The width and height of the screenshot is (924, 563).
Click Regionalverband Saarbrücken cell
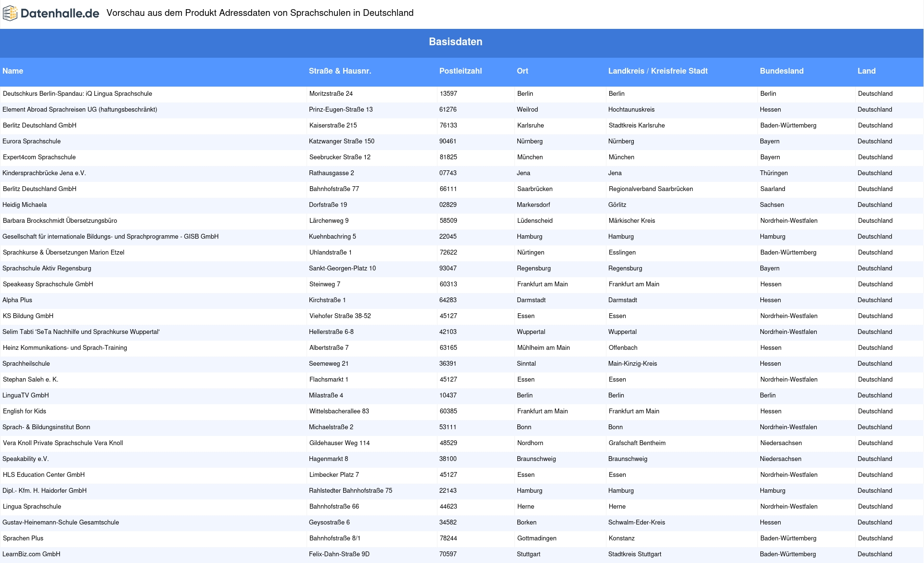tap(651, 189)
